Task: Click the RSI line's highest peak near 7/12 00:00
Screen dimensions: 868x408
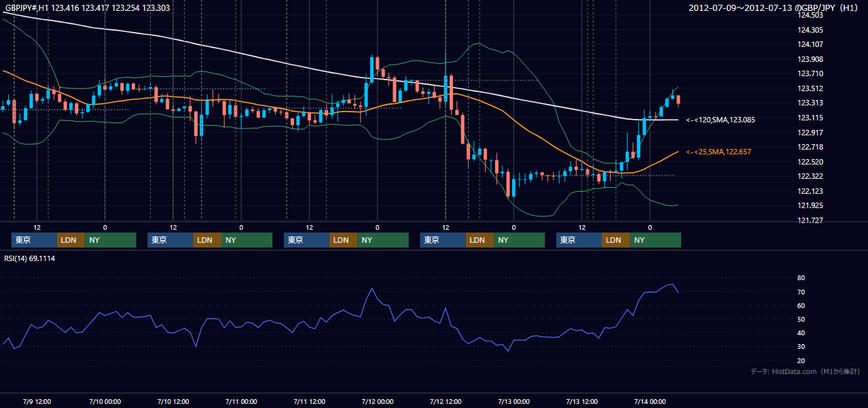Action: [372, 288]
